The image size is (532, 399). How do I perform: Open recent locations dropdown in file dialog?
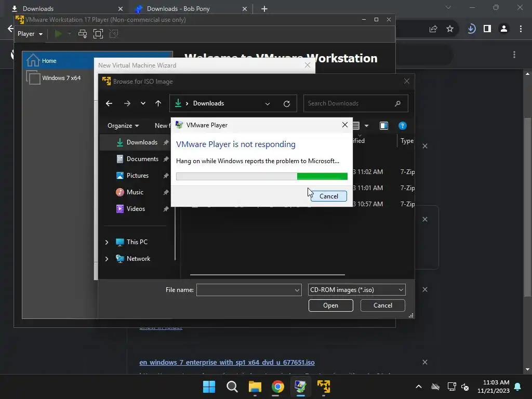pos(143,103)
